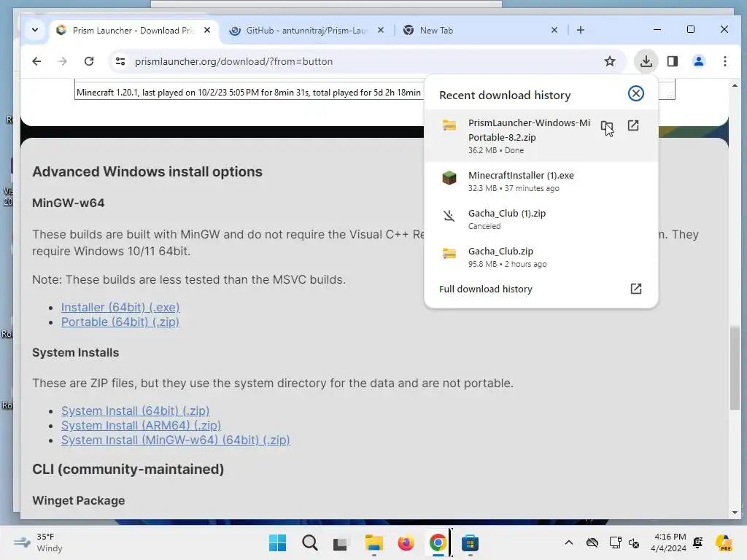The image size is (747, 560).
Task: Open Task View on the taskbar
Action: pyautogui.click(x=340, y=542)
